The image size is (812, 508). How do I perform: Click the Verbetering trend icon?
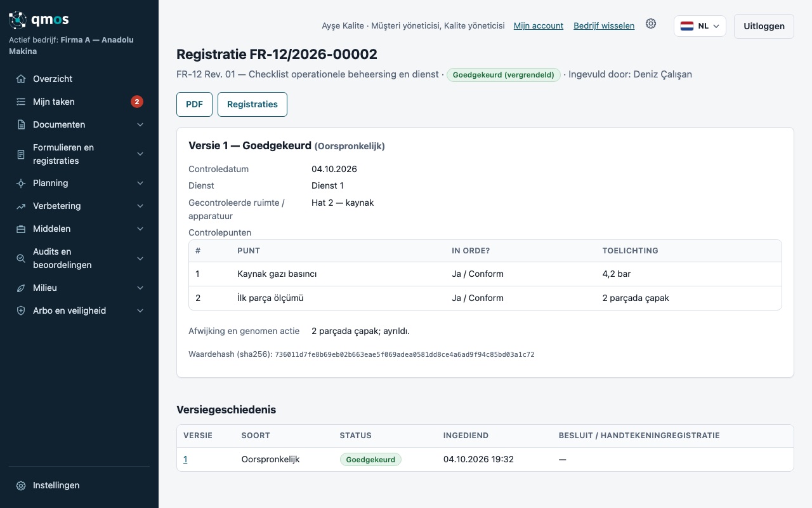click(x=21, y=206)
